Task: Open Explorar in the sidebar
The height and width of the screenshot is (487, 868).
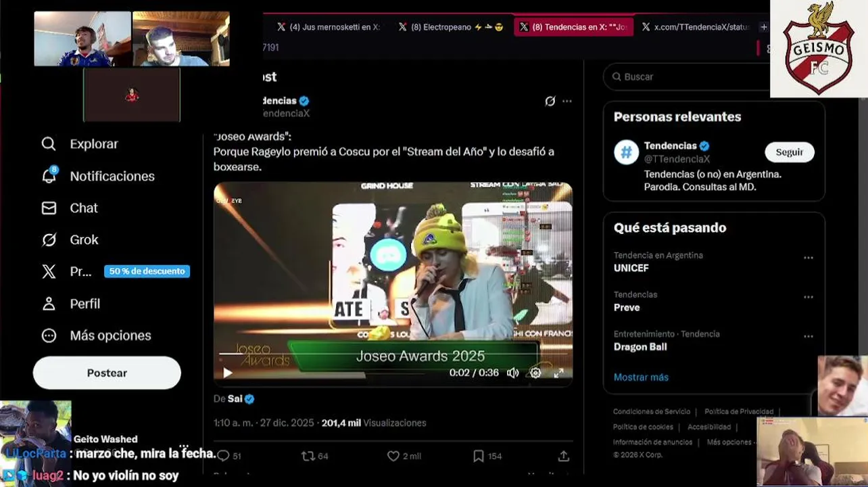Action: pyautogui.click(x=80, y=144)
